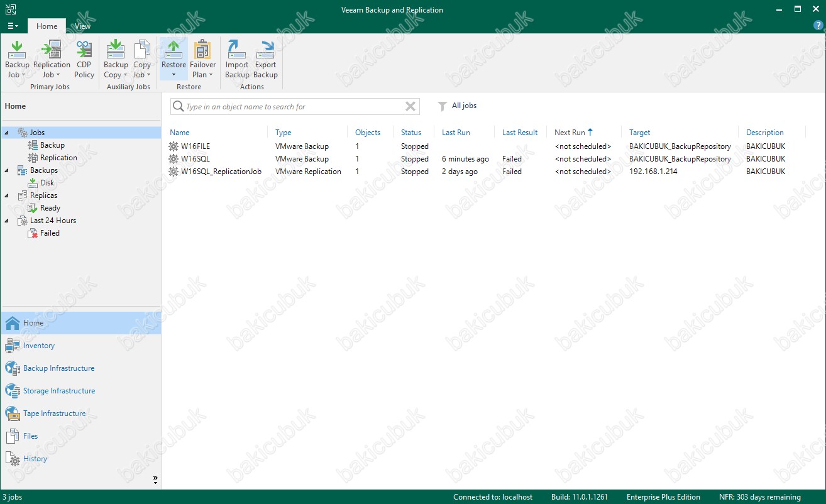
Task: Click the gear icon of W16FILE job
Action: tap(173, 146)
